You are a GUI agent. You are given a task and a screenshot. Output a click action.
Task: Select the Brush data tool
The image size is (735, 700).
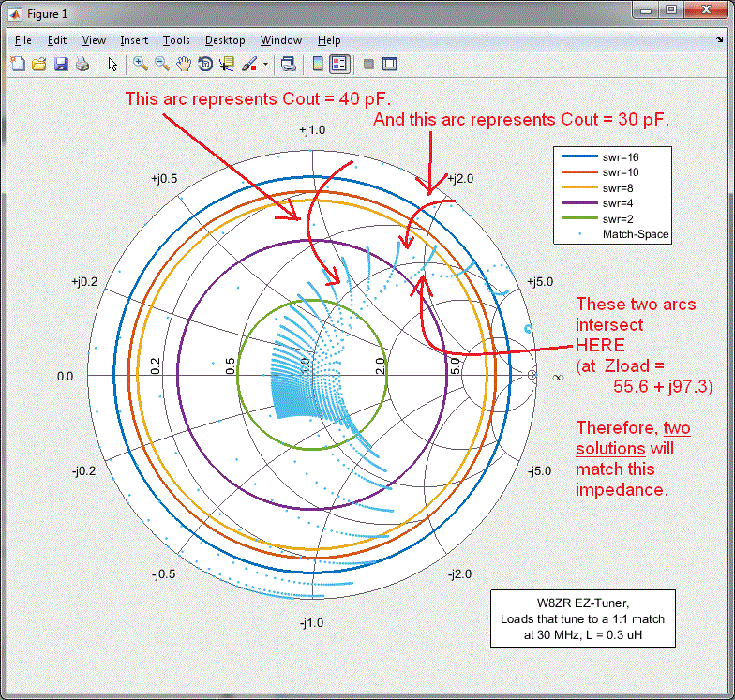coord(249,64)
